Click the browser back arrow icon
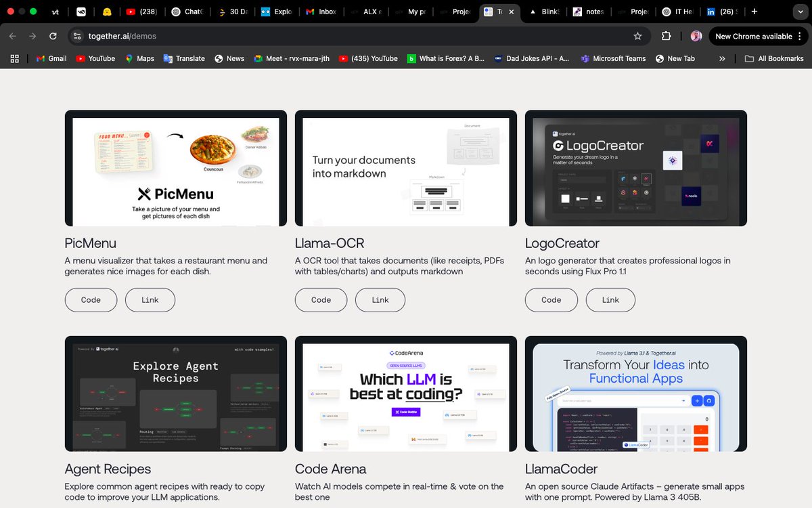Image resolution: width=812 pixels, height=508 pixels. pos(12,36)
